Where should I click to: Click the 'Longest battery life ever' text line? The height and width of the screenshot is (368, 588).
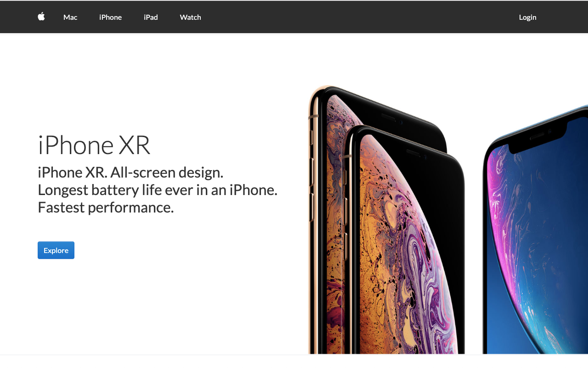(158, 190)
